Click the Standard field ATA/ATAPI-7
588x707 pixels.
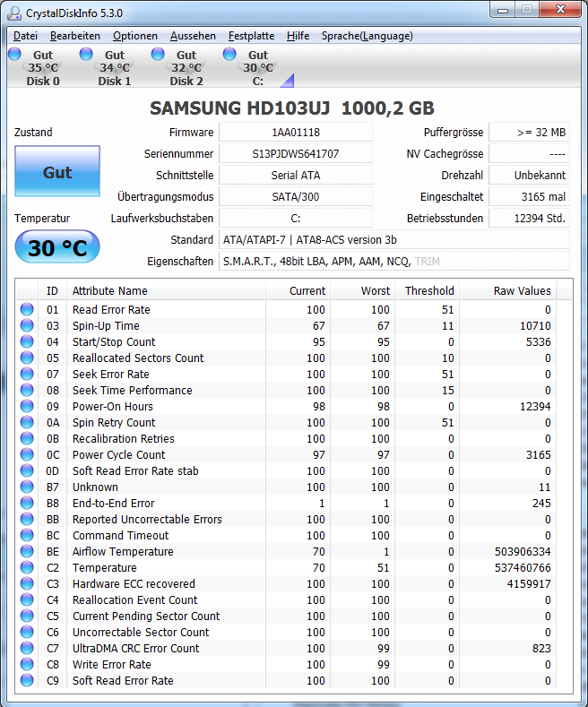pos(394,240)
